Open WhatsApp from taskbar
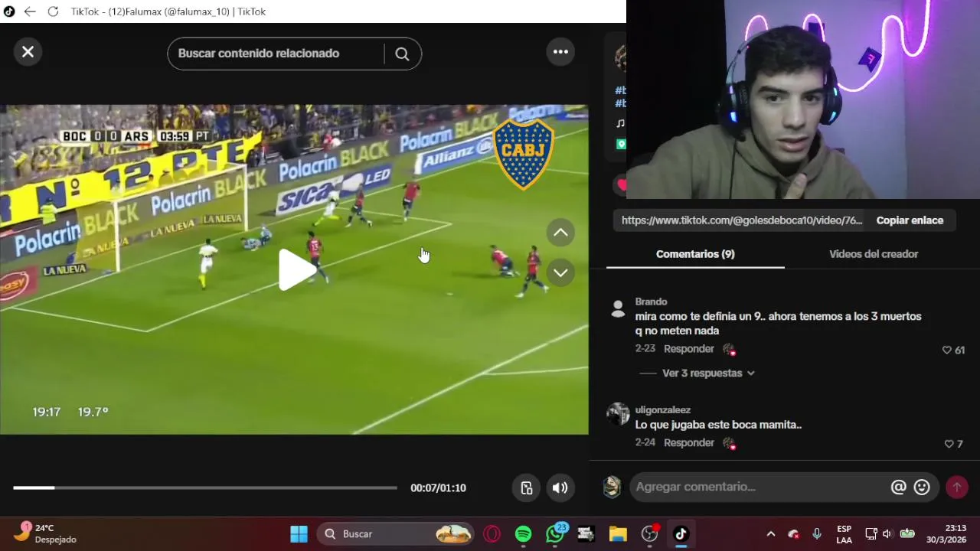The width and height of the screenshot is (980, 551). coord(555,533)
